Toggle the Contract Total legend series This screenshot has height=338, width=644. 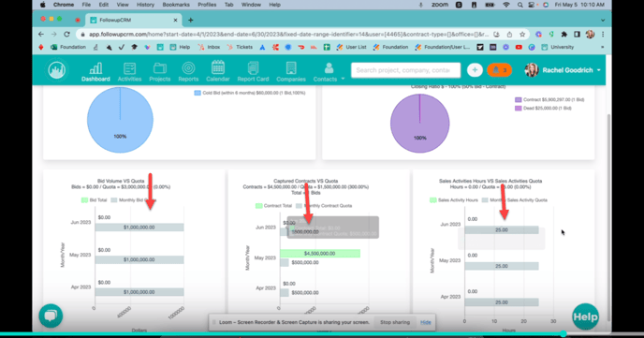pos(273,206)
